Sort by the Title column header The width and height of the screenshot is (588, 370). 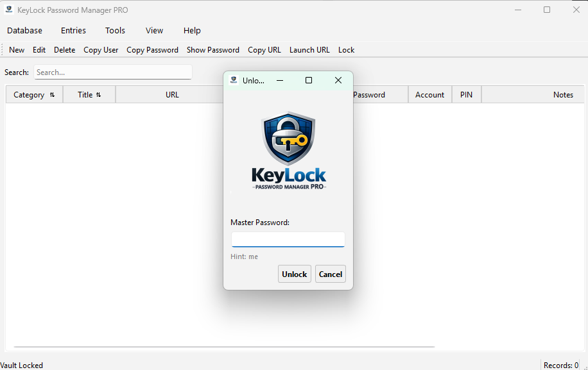point(89,94)
